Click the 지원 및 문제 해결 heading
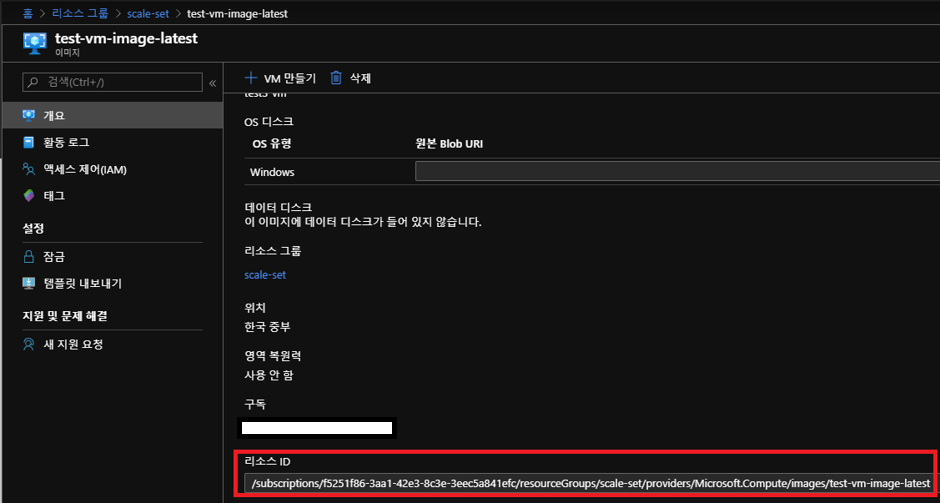This screenshot has width=940, height=503. pyautogui.click(x=65, y=316)
